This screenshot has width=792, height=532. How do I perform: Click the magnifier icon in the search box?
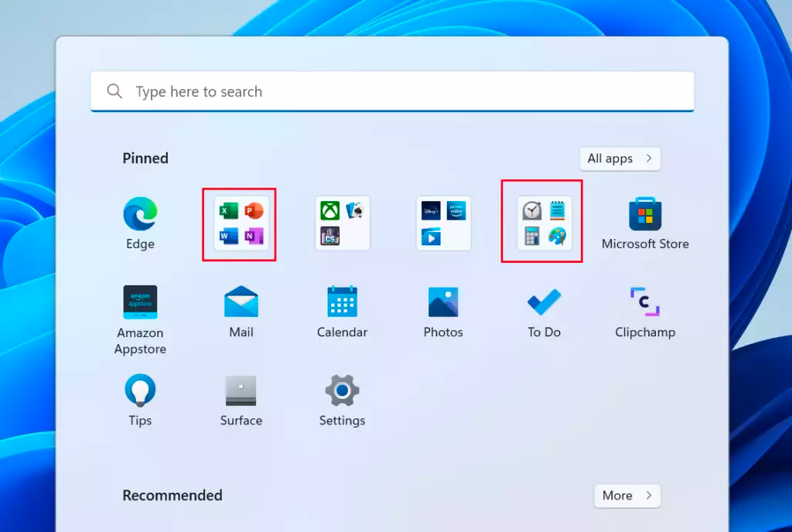point(114,91)
